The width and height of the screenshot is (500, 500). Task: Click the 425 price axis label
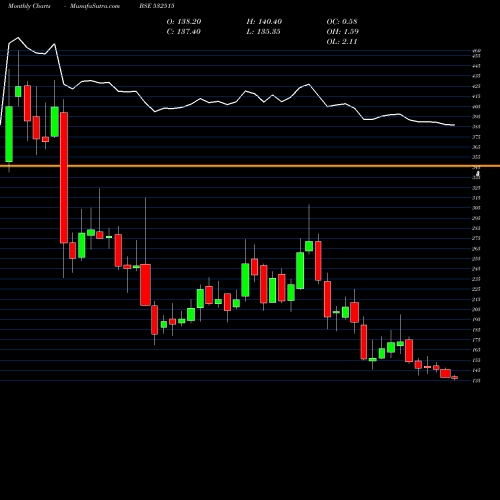coord(476,86)
